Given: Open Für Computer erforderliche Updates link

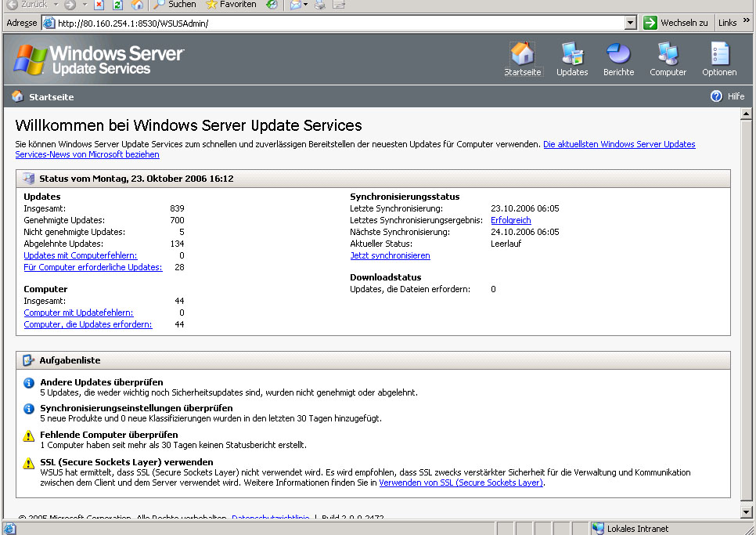Looking at the screenshot, I should click(x=93, y=267).
